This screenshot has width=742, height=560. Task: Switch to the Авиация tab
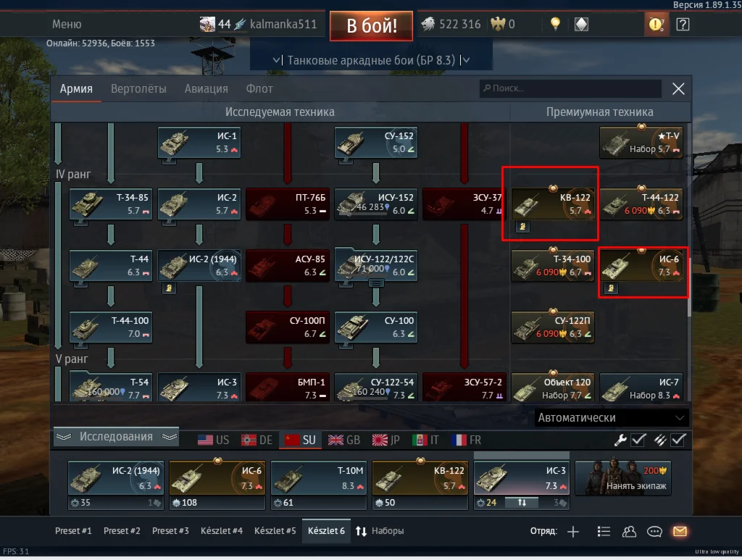tap(207, 88)
